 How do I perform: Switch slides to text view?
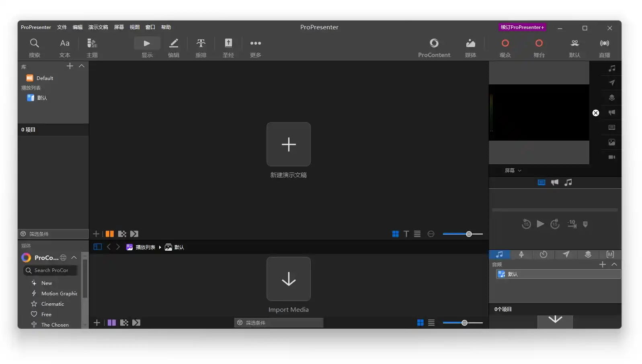406,234
